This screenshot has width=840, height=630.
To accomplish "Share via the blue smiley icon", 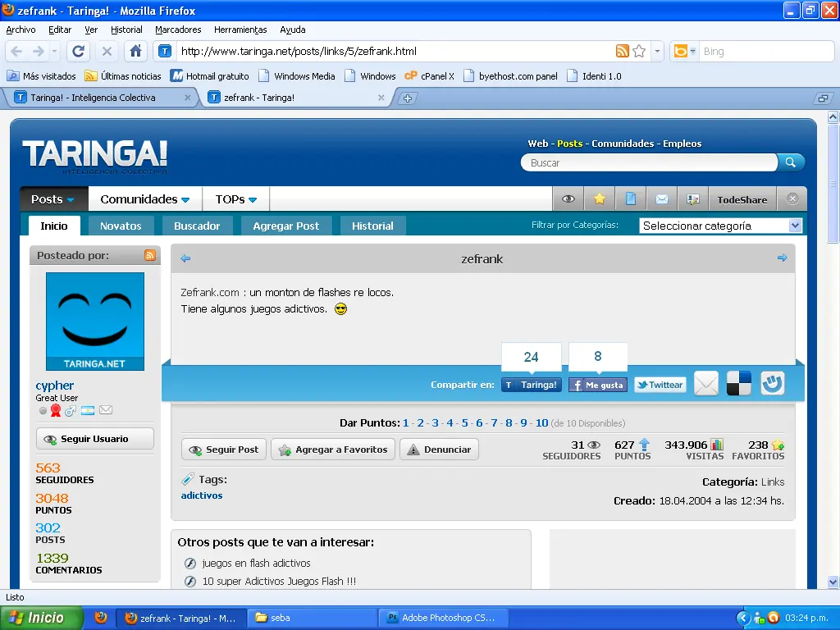I will tap(772, 384).
